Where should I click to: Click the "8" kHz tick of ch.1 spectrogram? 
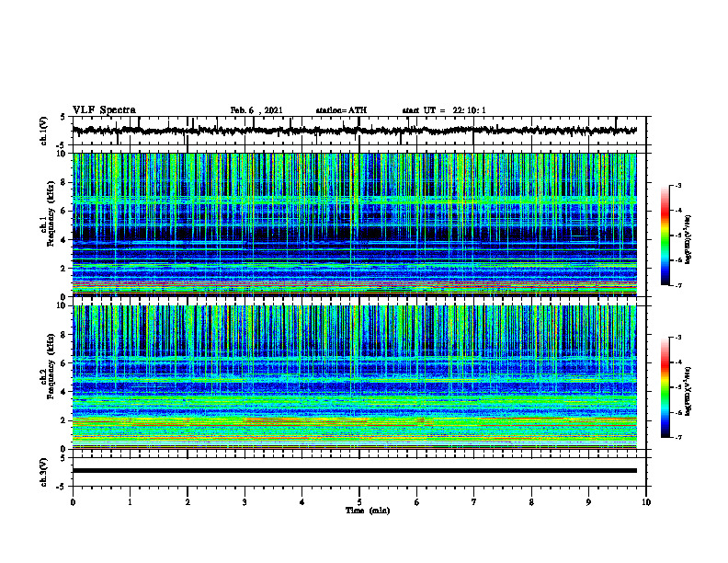coord(64,182)
